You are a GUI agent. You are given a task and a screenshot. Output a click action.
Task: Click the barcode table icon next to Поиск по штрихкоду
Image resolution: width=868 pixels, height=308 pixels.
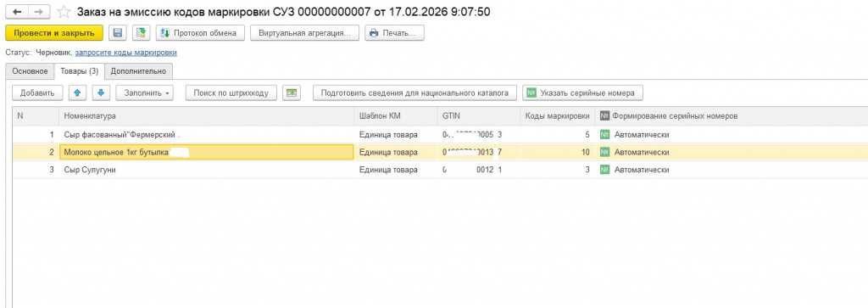point(292,93)
